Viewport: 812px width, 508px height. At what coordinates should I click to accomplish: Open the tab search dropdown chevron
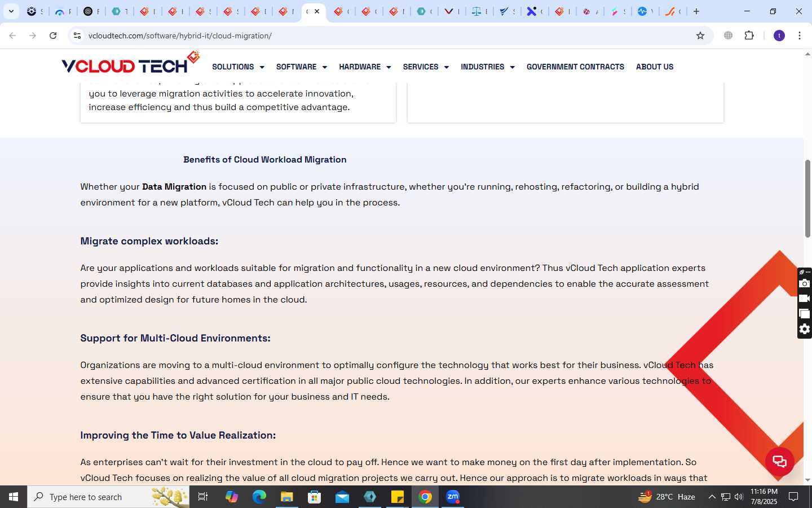11,11
